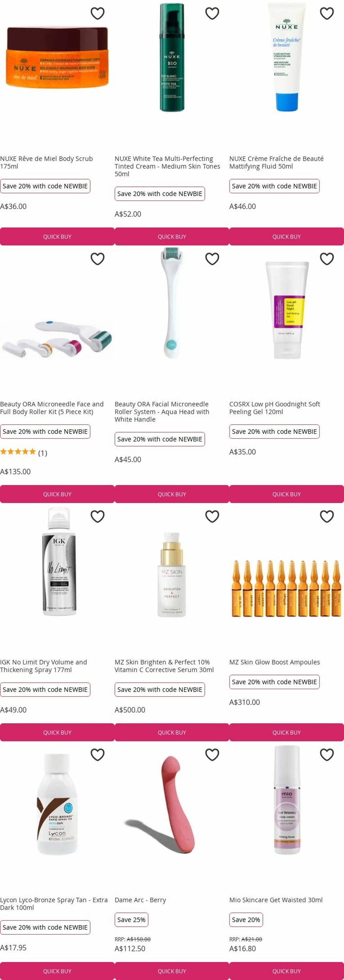
Task: Heart the Mio Skincare Get Waisted
Action: [326, 754]
